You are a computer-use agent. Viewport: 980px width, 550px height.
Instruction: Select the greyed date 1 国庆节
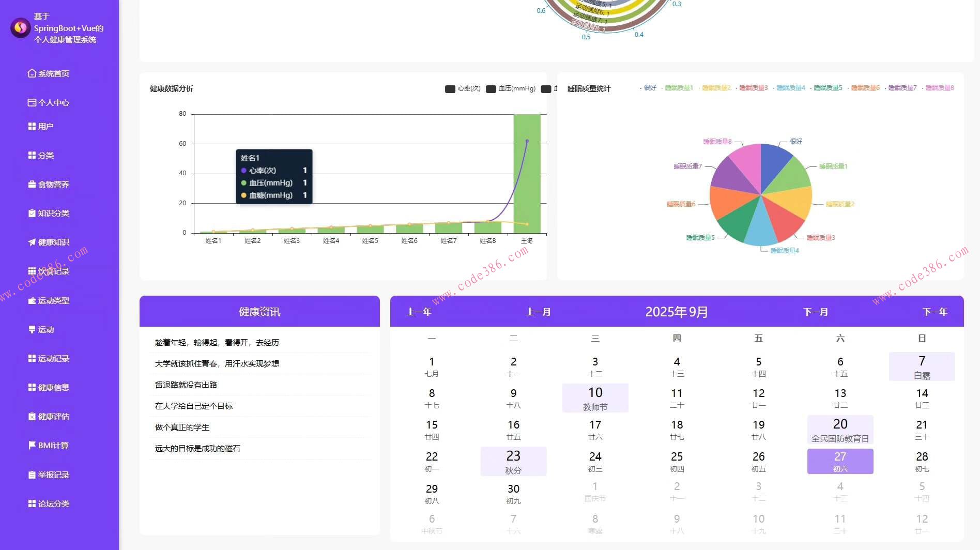tap(595, 492)
